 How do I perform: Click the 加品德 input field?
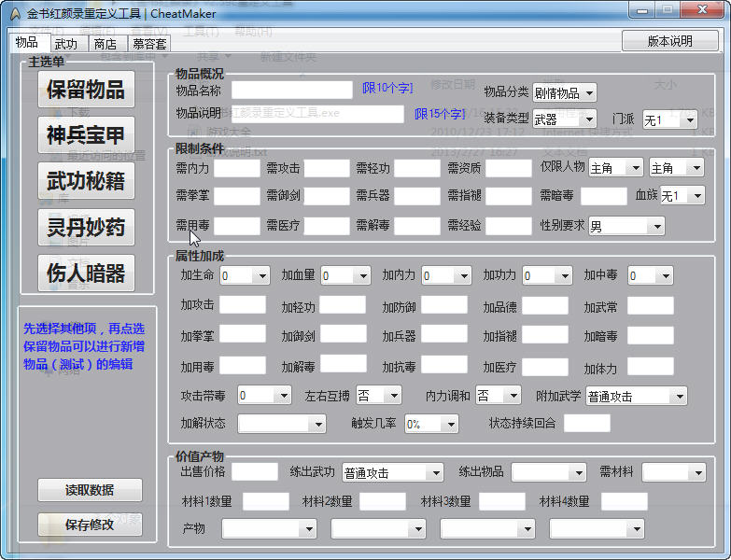(545, 305)
